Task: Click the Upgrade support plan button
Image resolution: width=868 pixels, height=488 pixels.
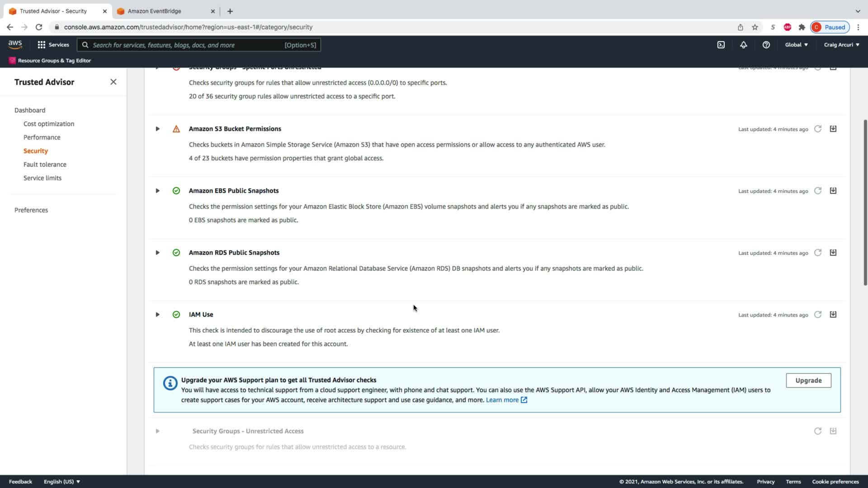Action: [808, 380]
